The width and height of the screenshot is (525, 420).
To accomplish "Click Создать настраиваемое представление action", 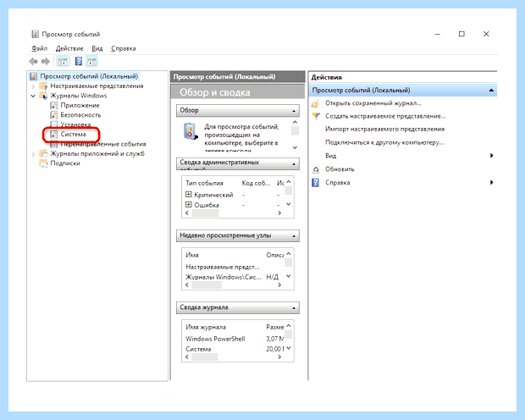I will point(385,116).
